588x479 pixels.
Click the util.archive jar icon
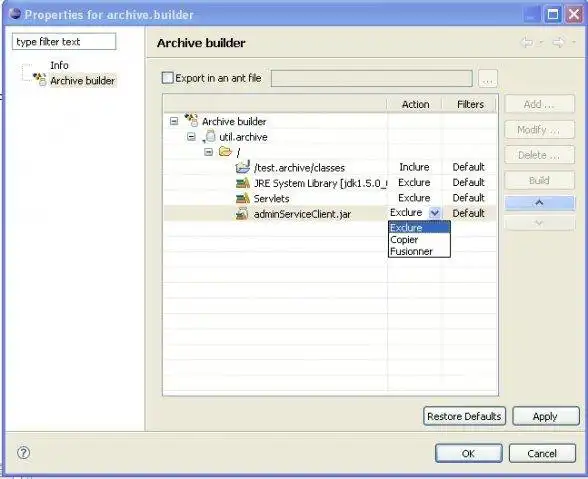209,136
